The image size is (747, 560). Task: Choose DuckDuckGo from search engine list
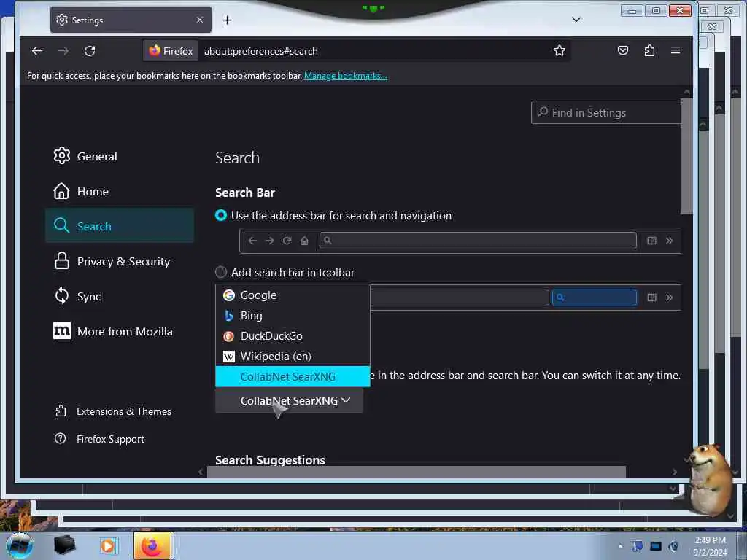[293, 336]
